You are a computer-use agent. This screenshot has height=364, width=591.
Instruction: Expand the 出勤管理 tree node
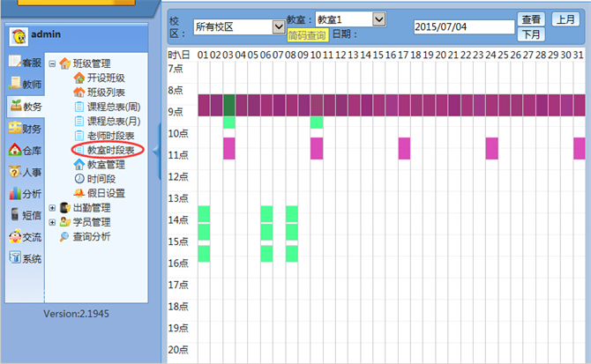(52, 208)
